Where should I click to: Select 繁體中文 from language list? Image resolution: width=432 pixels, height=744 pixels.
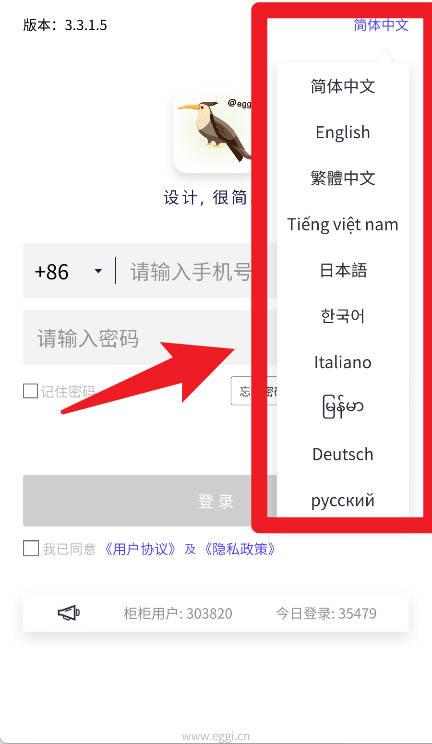click(342, 178)
